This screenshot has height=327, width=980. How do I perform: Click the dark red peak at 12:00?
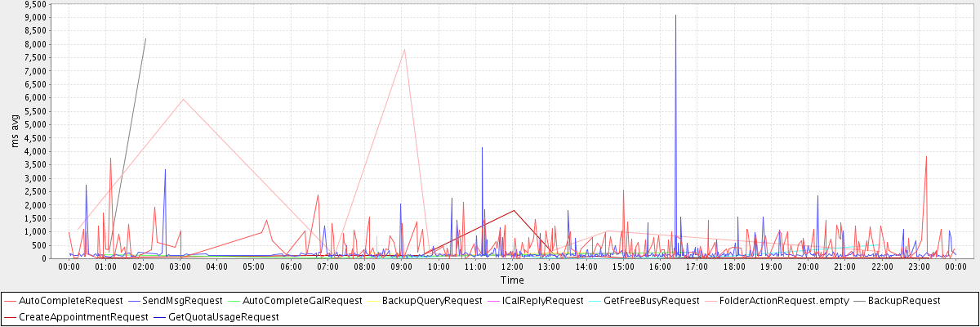514,210
